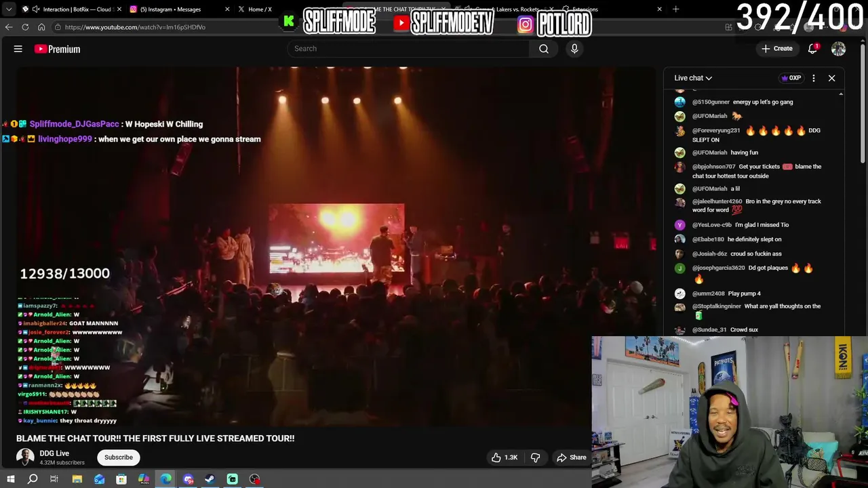The width and height of the screenshot is (868, 488).
Task: Share the video with the Share button
Action: click(571, 457)
